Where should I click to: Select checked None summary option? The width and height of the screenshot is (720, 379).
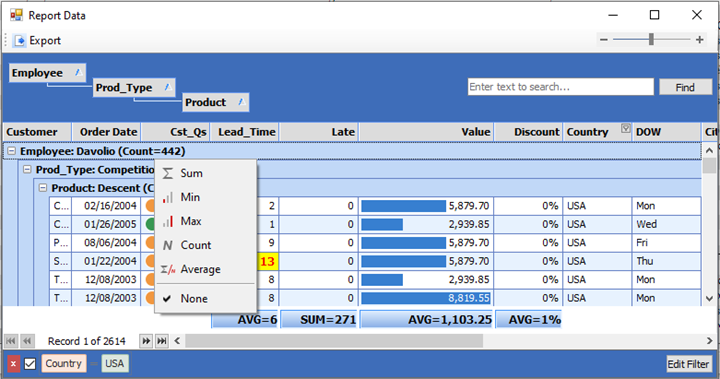[205, 299]
